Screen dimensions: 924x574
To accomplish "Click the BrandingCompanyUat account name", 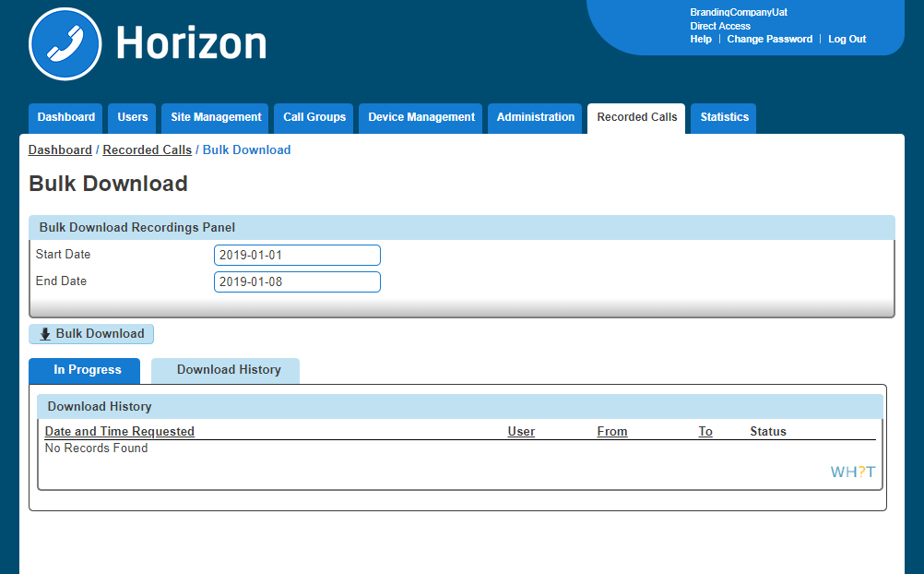I will pos(739,12).
